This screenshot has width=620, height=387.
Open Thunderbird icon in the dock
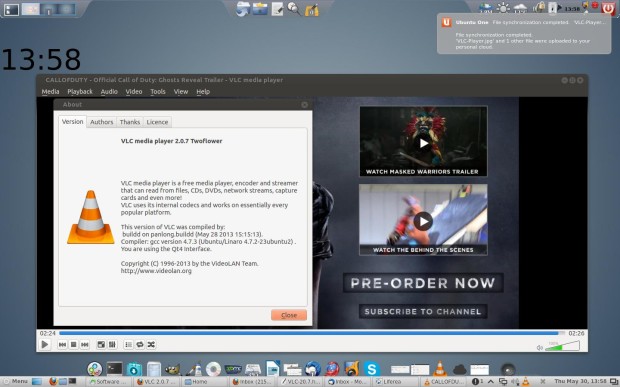pos(312,369)
